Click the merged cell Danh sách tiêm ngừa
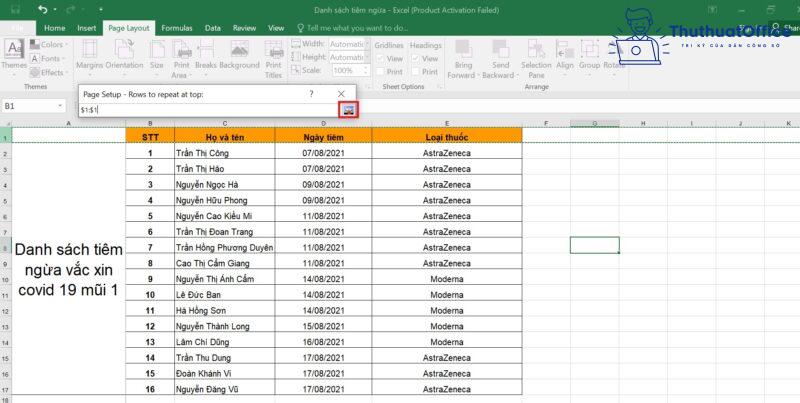Viewport: 800px width, 403px height. [x=68, y=269]
